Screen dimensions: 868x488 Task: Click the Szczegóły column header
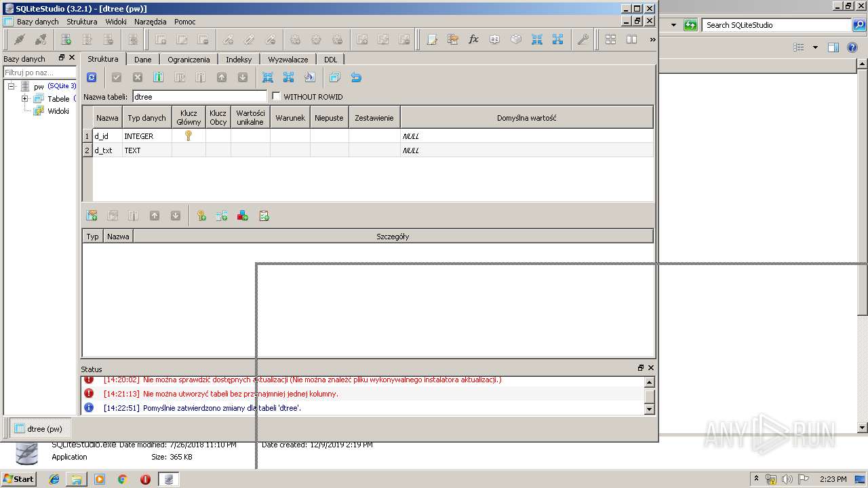coord(393,237)
